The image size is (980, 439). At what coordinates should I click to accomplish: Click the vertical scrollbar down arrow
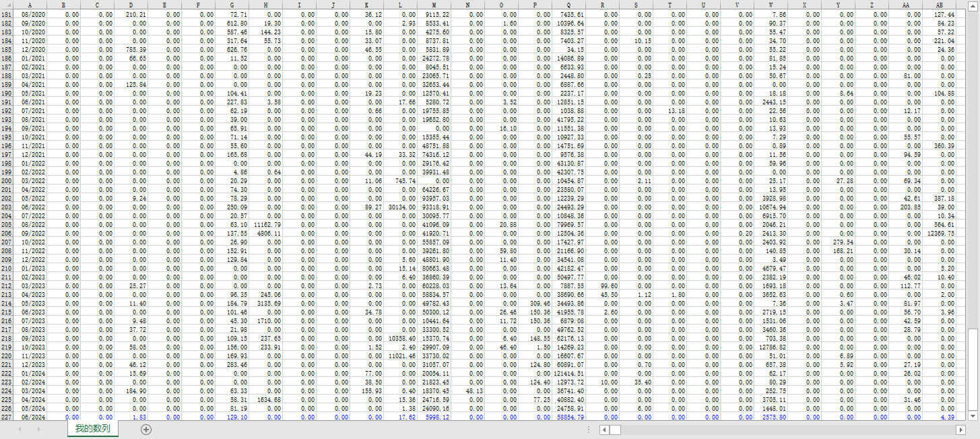coord(974,417)
